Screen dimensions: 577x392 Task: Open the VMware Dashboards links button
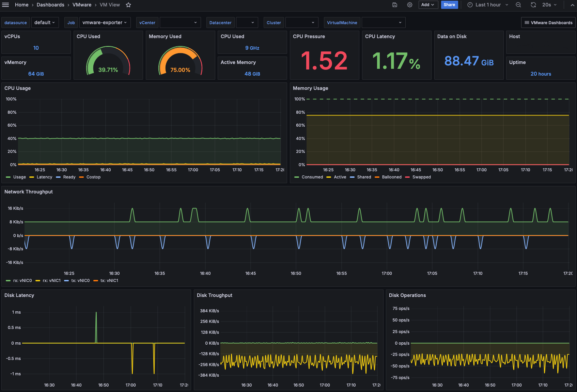[548, 22]
